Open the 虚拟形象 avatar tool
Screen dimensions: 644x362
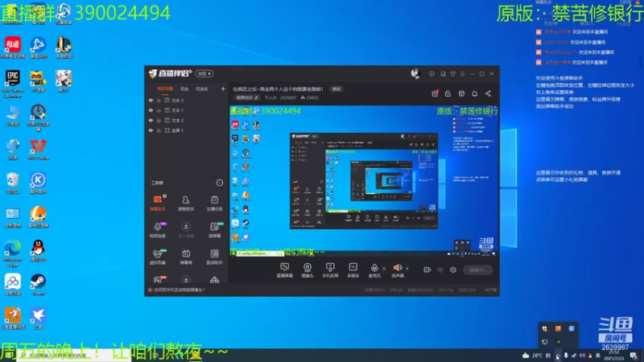(157, 257)
